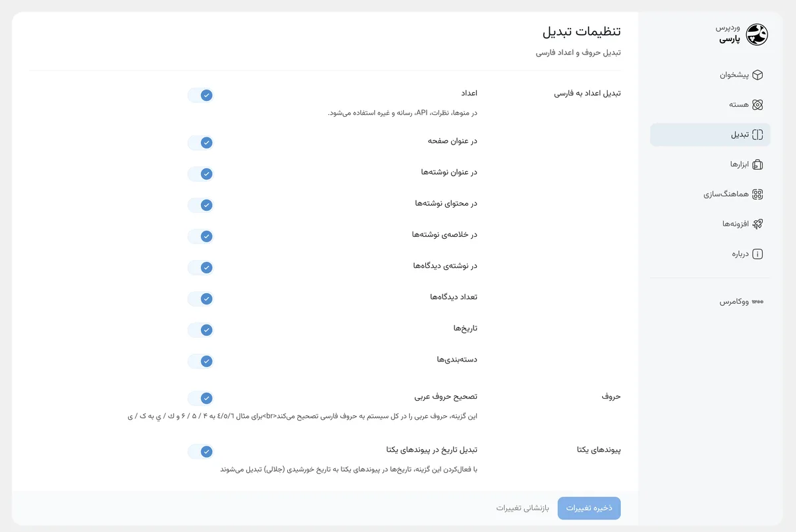
Task: Toggle the اعداد numbers conversion switch
Action: 200,96
